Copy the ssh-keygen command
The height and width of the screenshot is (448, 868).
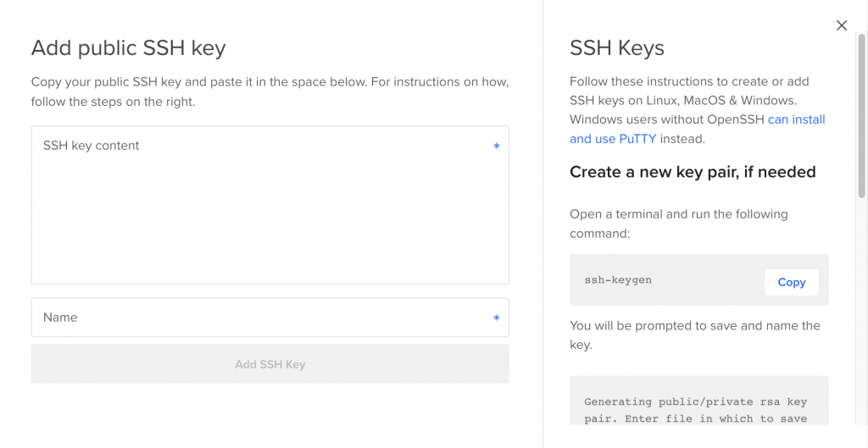pos(791,282)
